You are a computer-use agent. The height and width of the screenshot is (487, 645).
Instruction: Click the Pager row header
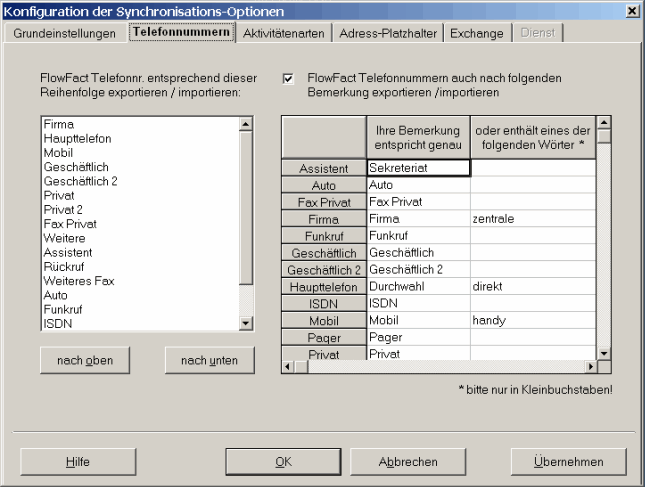point(324,337)
